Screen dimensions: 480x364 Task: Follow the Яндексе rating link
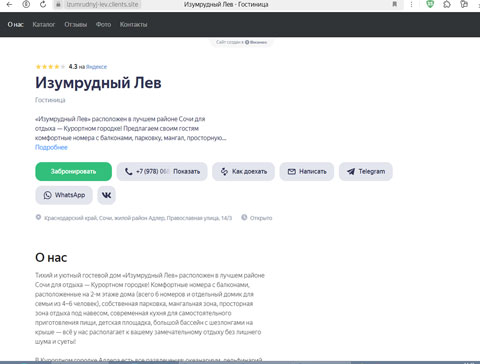pos(96,67)
